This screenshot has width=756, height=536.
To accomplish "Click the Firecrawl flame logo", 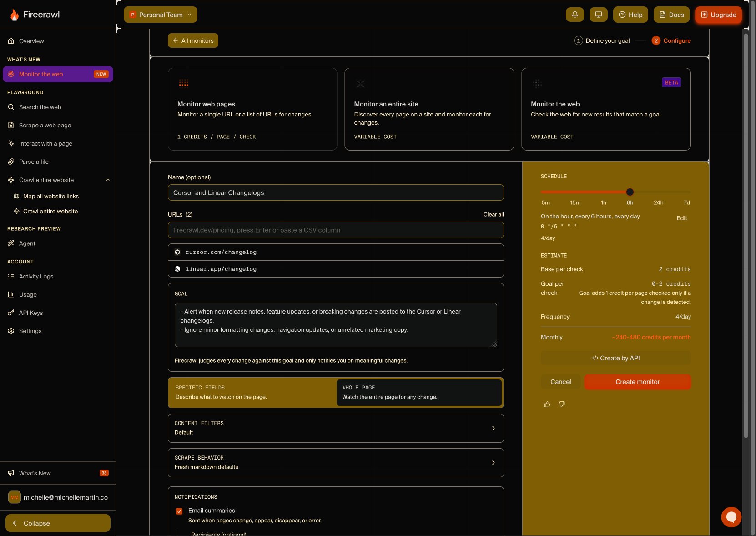I will point(15,15).
